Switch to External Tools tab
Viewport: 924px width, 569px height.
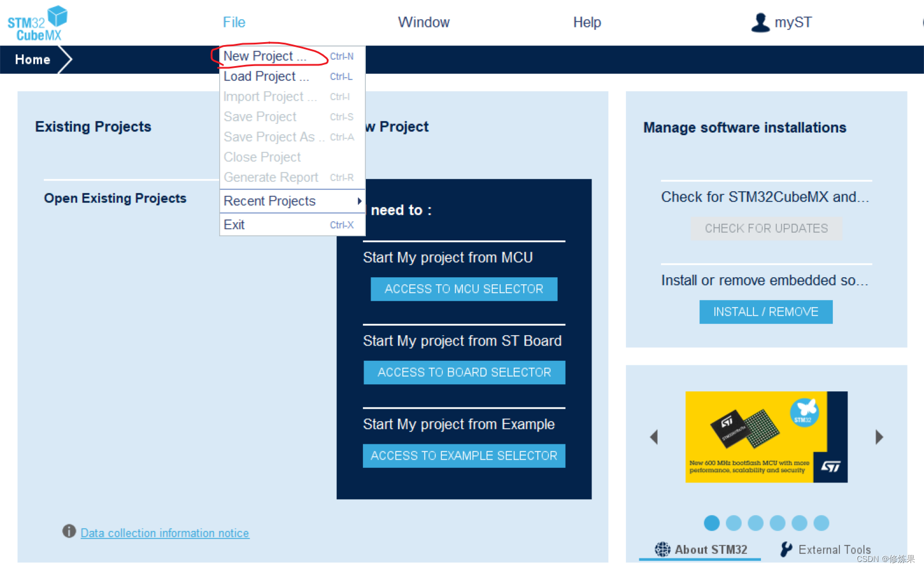pyautogui.click(x=825, y=550)
